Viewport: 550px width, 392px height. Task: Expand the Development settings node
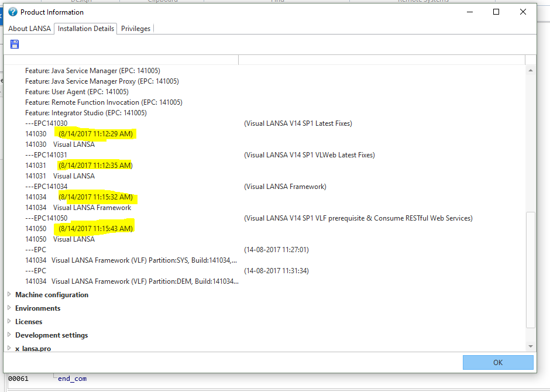click(x=9, y=335)
